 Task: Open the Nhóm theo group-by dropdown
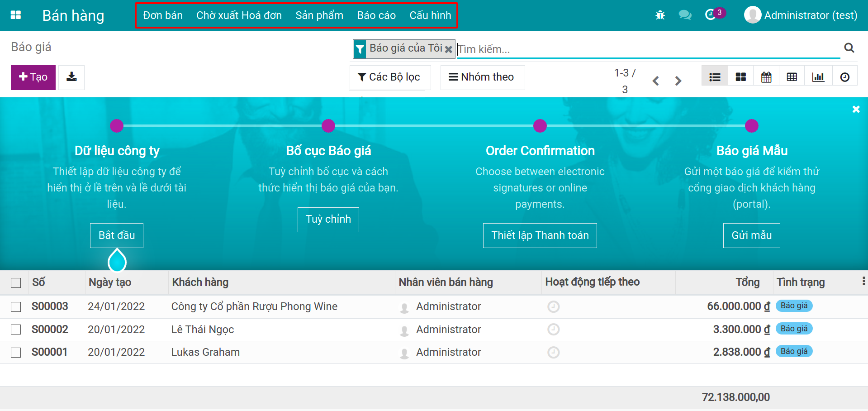tap(482, 77)
